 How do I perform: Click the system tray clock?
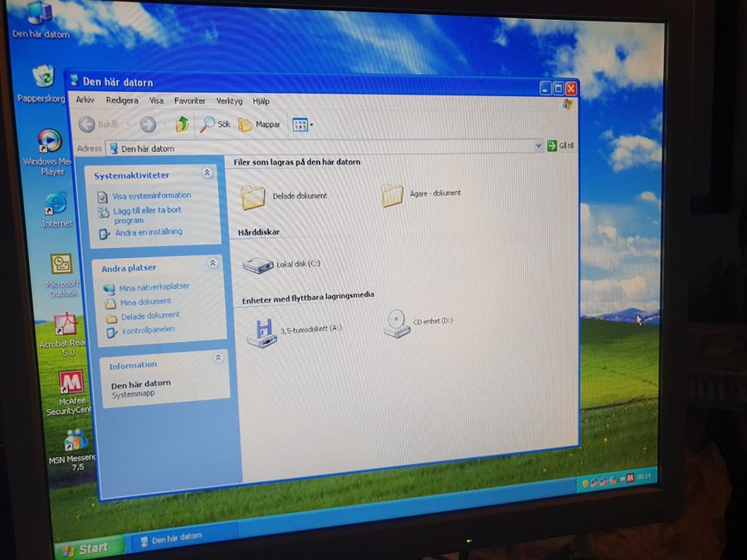coord(643,475)
